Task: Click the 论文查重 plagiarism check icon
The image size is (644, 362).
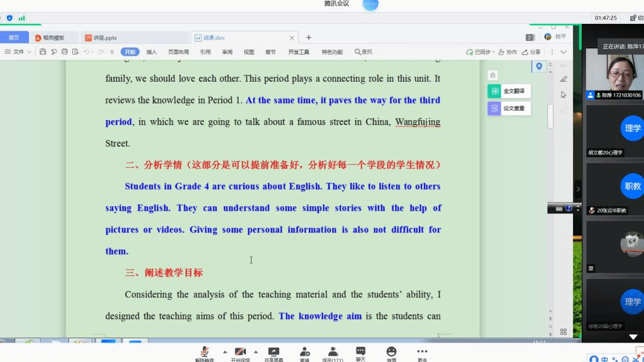Action: coord(495,109)
